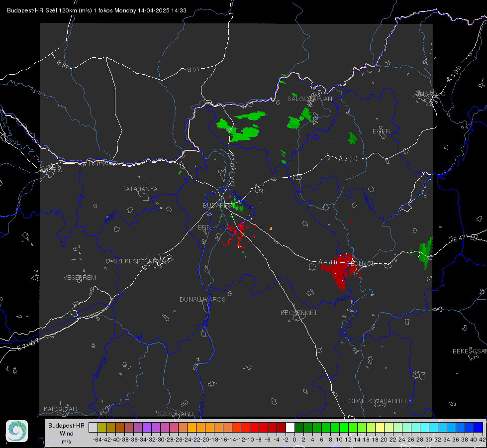Screen dimensions: 487x448
Task: Click the legend value label 0
Action: click(294, 440)
